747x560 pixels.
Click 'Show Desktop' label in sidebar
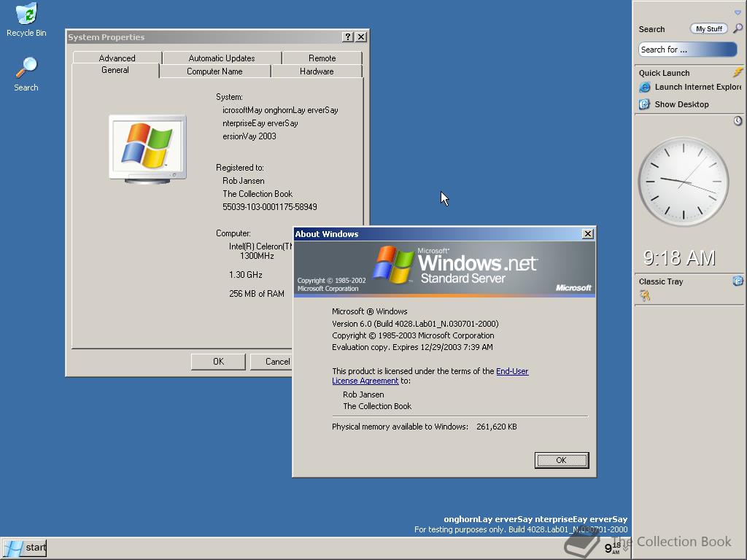[x=682, y=104]
